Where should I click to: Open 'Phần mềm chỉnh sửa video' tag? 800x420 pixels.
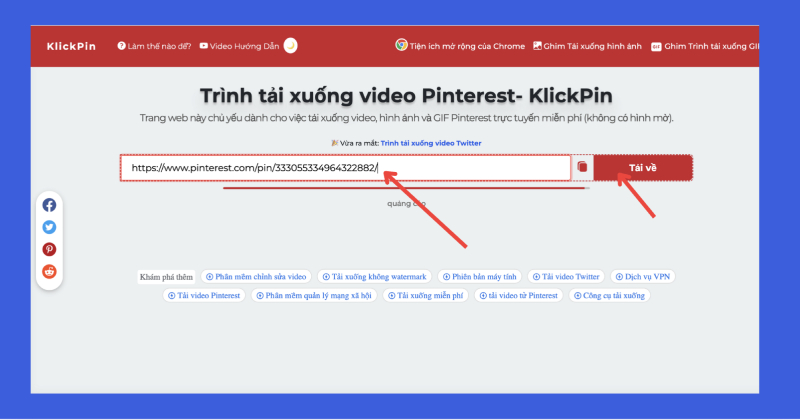coord(256,277)
